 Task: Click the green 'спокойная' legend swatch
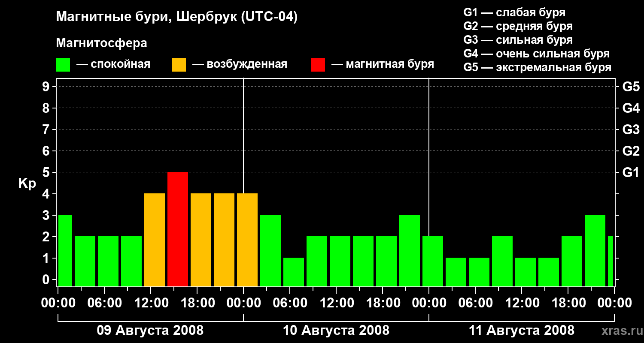(63, 65)
